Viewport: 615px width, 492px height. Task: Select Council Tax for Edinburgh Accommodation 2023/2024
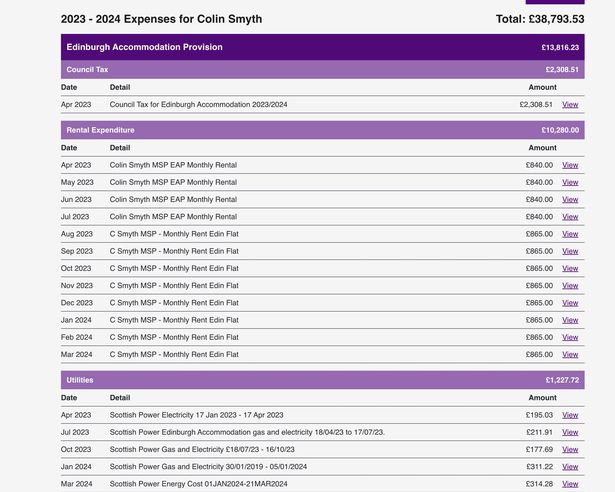point(198,104)
